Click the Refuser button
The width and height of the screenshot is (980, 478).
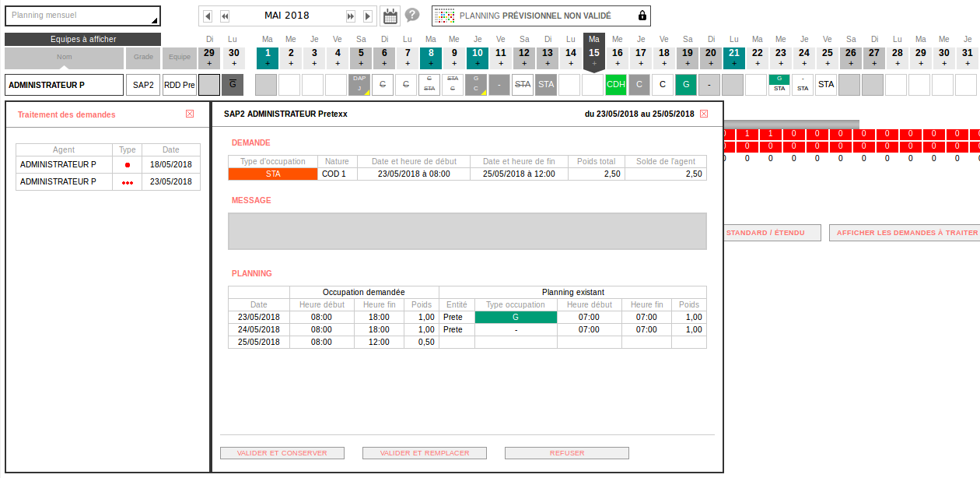tap(567, 453)
